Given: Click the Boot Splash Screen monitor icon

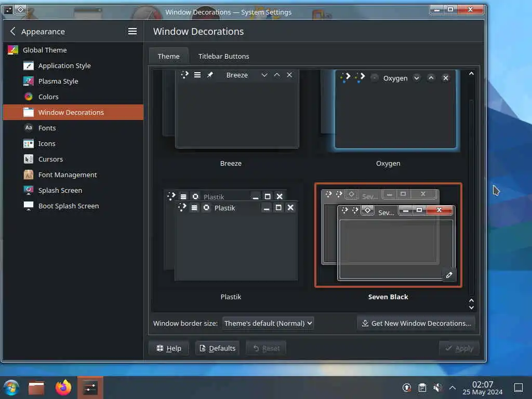Looking at the screenshot, I should [x=29, y=206].
